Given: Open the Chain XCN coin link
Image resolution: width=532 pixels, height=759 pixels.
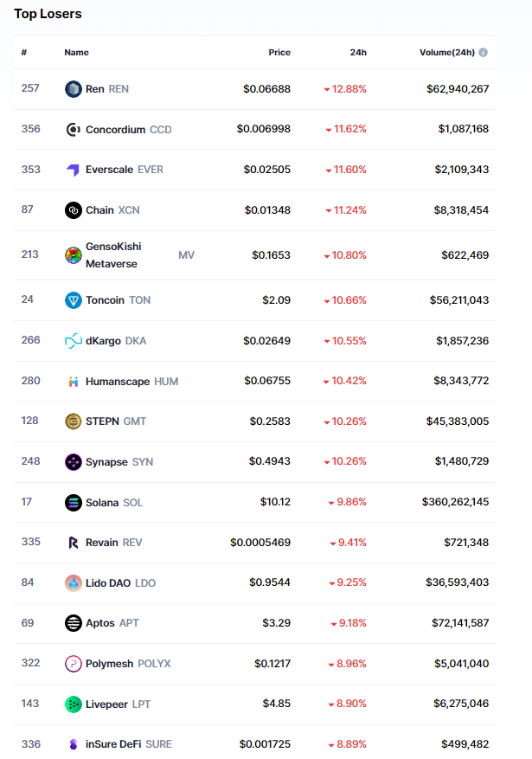Looking at the screenshot, I should coord(112,210).
